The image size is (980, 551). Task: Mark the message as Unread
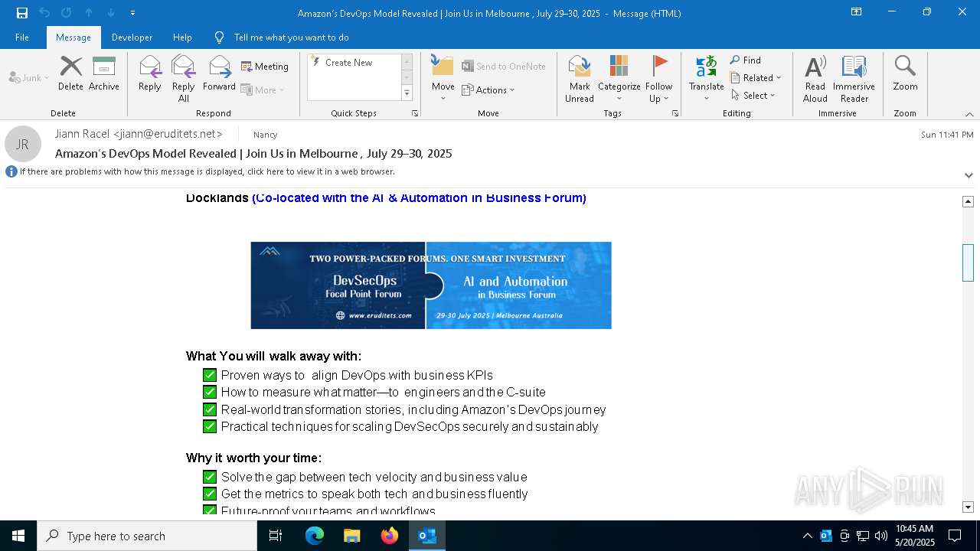click(580, 79)
